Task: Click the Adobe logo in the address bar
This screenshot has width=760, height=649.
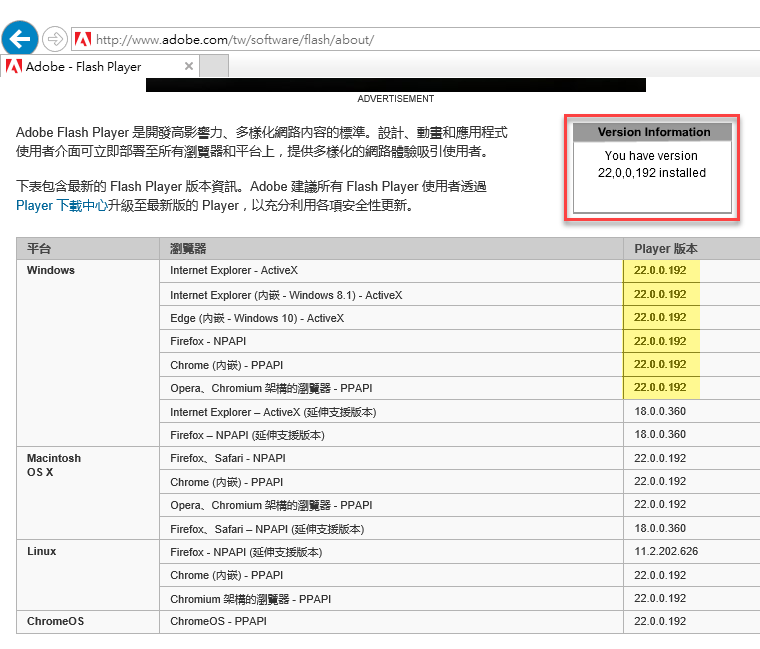Action: [83, 39]
